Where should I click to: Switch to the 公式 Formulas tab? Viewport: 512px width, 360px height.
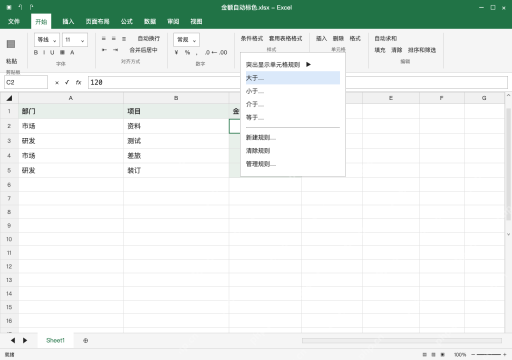pos(127,21)
